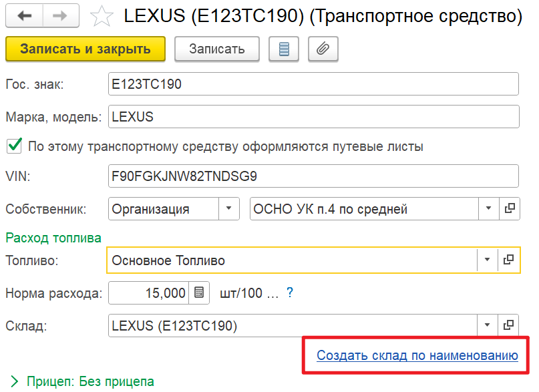Click the blue question mark help

[290, 292]
